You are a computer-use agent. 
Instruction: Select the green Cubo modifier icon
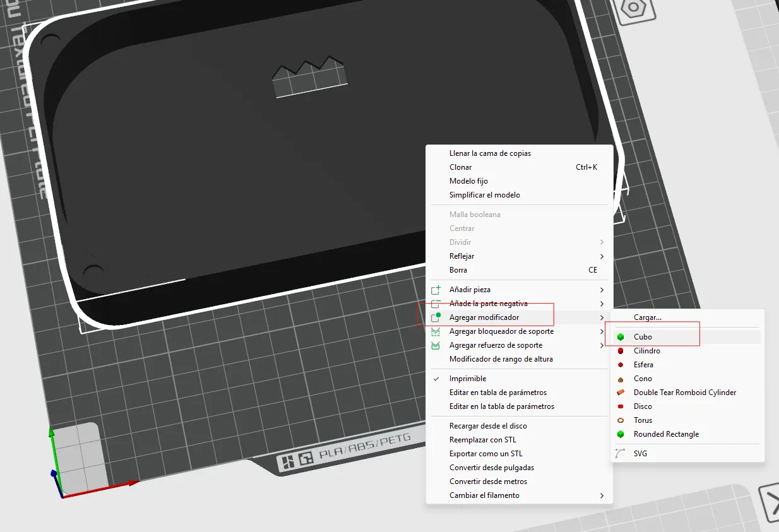tap(621, 337)
